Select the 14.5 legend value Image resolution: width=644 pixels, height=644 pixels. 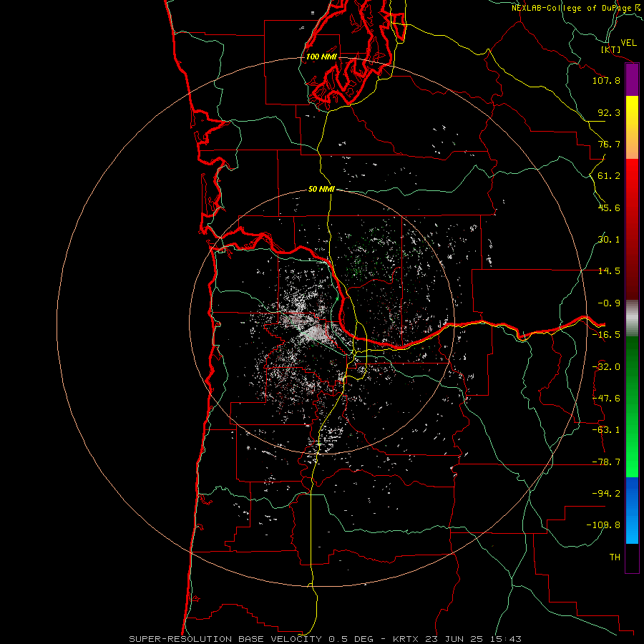609,271
